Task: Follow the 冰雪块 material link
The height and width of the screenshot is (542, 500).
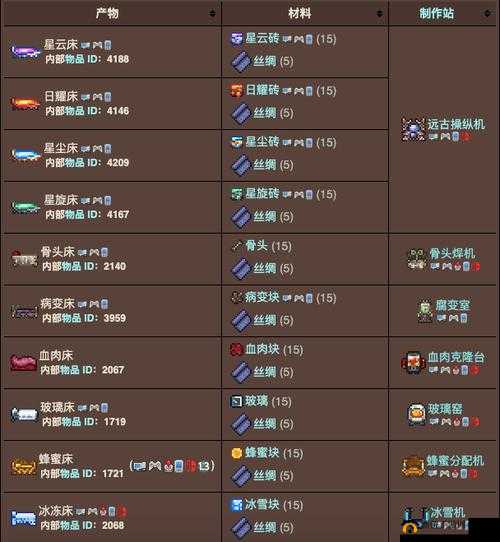Action: (262, 505)
